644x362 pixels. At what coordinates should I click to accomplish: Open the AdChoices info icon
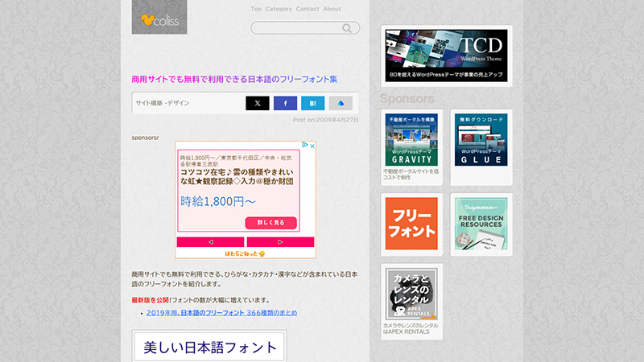coord(305,146)
